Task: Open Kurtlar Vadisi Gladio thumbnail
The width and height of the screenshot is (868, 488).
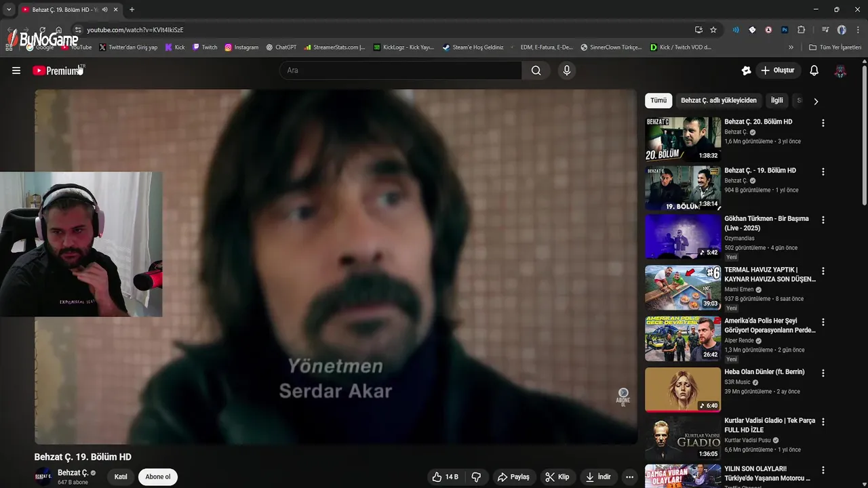Action: [683, 438]
